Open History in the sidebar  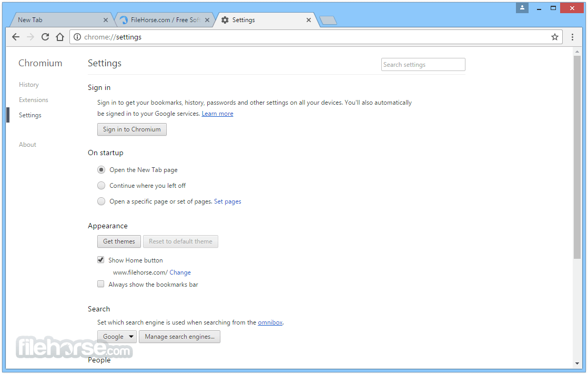tap(29, 85)
